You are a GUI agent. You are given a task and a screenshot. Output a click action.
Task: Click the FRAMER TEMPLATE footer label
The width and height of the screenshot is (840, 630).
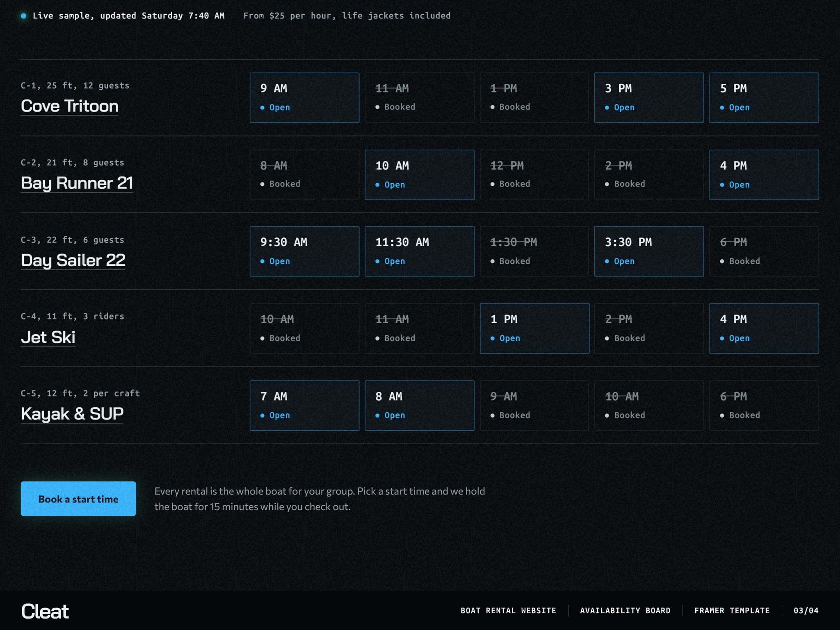pyautogui.click(x=732, y=611)
